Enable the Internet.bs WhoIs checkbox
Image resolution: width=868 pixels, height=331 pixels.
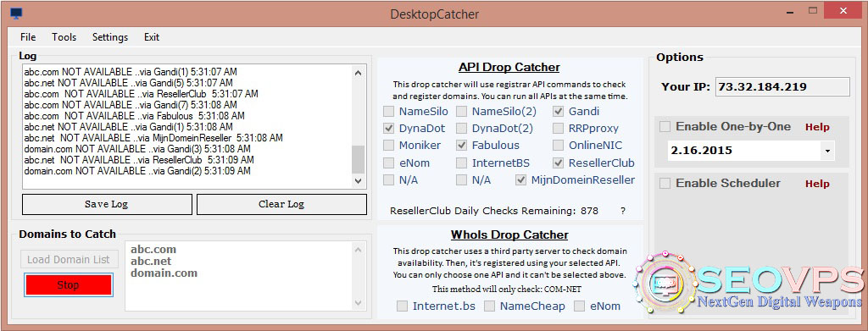(403, 306)
